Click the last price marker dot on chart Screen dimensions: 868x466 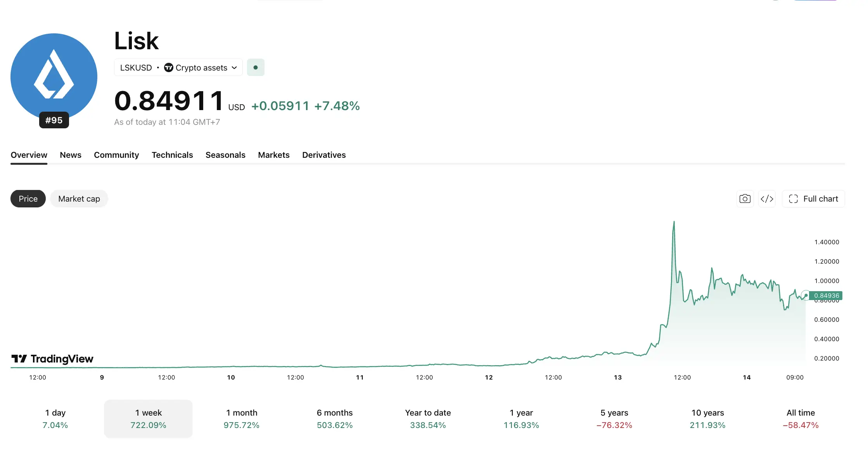pyautogui.click(x=806, y=295)
